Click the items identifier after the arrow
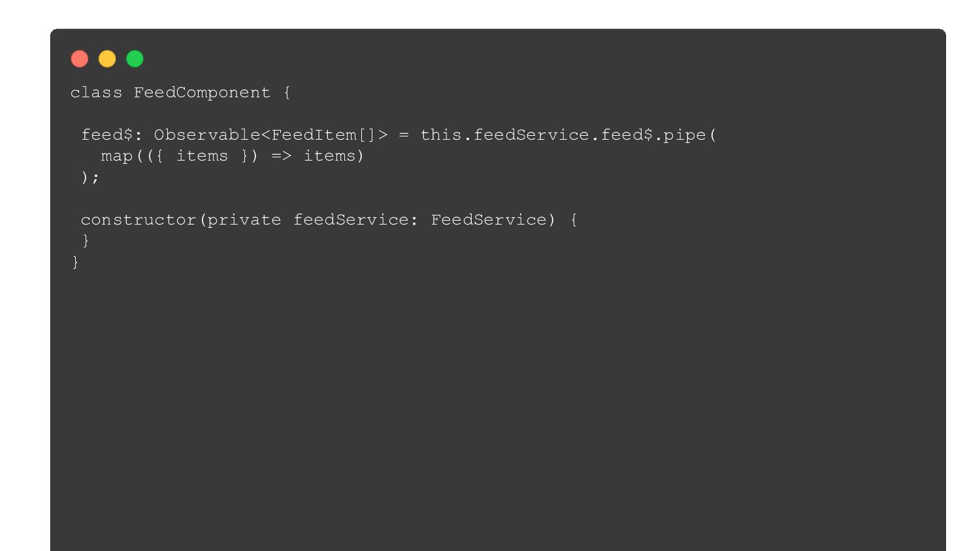Viewport: 980px width, 551px height. coord(329,156)
